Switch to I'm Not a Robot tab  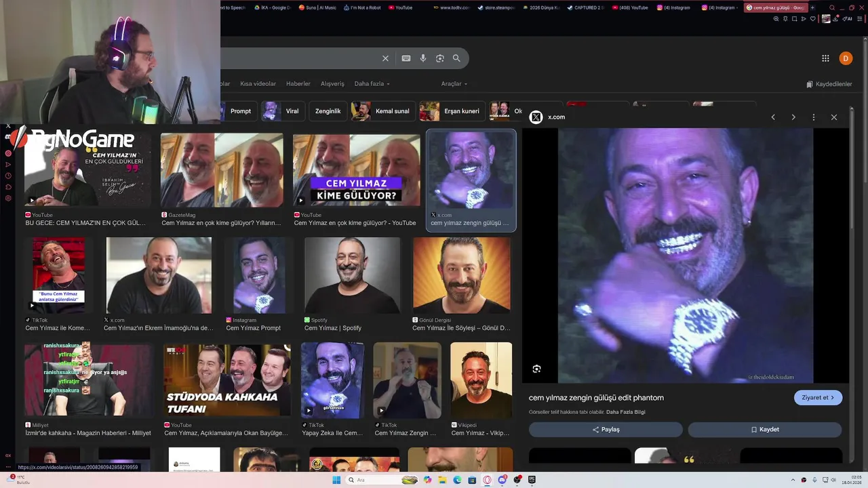click(x=361, y=7)
